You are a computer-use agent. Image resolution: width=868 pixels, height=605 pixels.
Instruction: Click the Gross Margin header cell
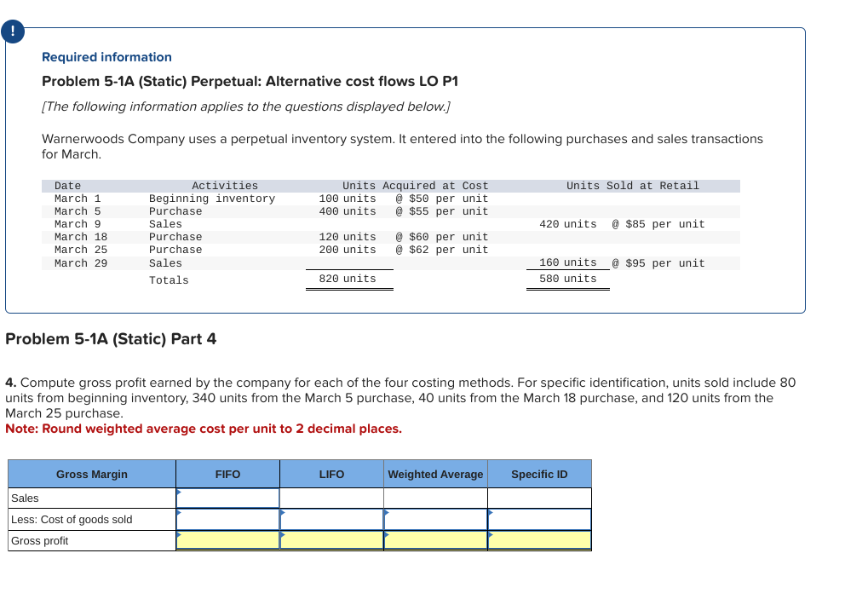[91, 474]
